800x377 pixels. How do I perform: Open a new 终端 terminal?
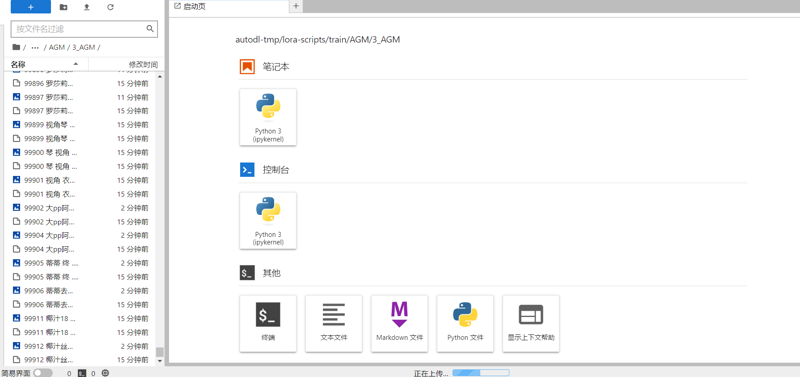268,323
